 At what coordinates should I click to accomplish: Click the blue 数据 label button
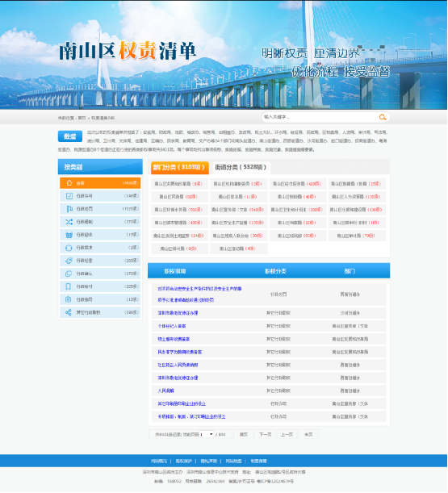[70, 136]
